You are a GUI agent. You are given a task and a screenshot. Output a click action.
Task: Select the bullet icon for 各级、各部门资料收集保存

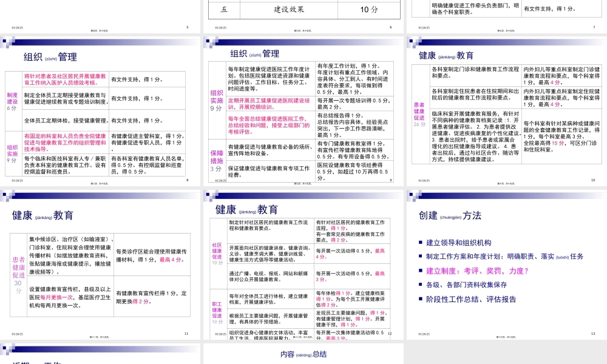(x=420, y=283)
